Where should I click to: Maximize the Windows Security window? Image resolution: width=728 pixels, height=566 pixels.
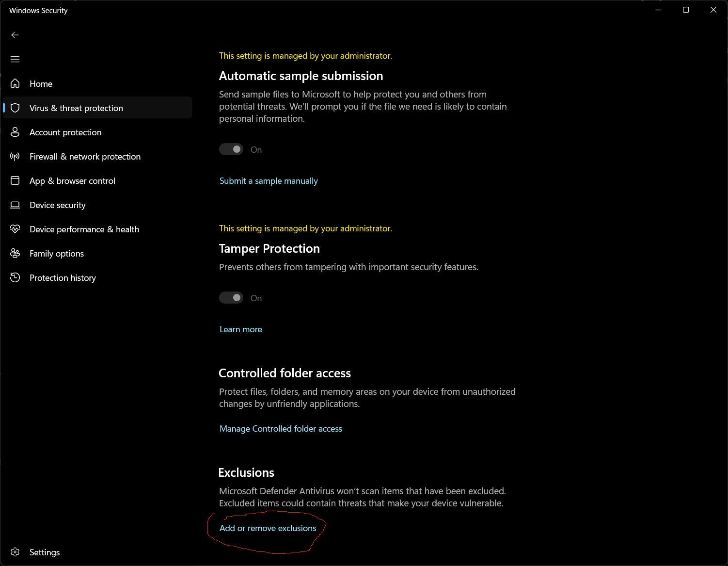(686, 10)
